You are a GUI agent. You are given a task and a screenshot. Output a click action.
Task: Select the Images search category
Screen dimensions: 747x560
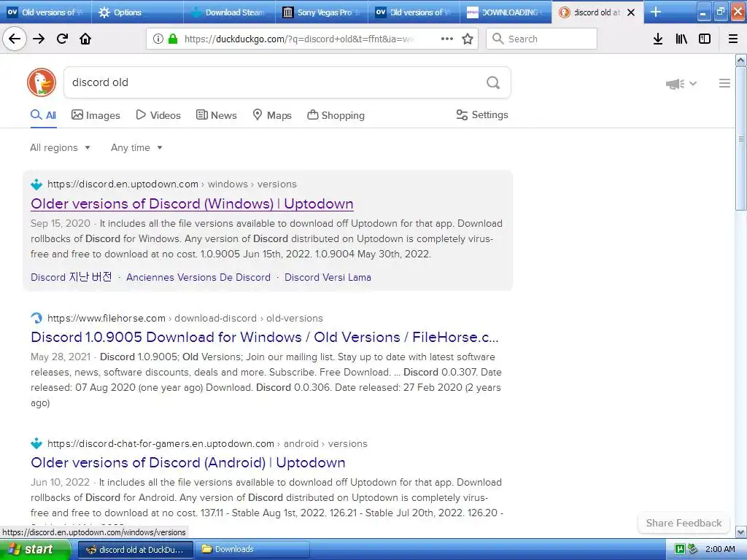click(96, 115)
